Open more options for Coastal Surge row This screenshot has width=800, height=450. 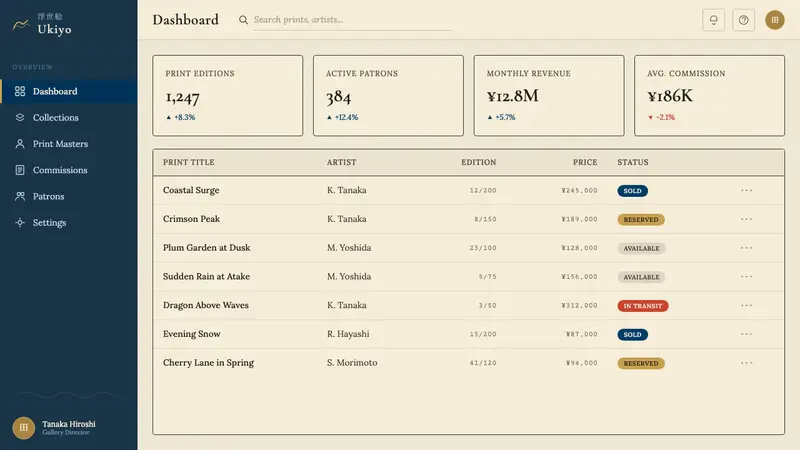(746, 190)
